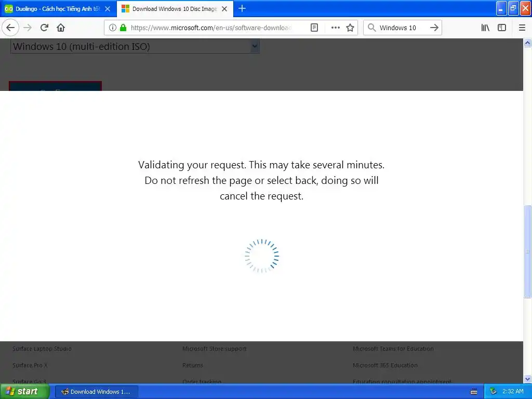Bookmark this page with the star
Screen dimensions: 532x399
[350, 28]
